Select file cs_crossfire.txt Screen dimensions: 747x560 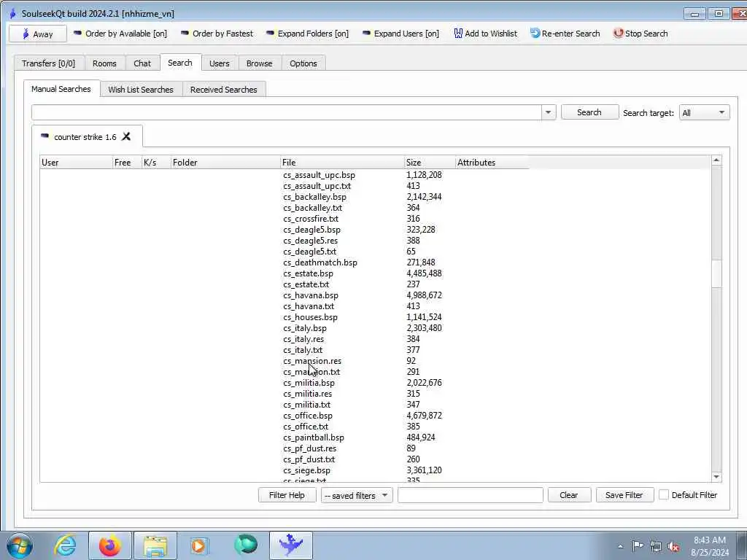311,219
